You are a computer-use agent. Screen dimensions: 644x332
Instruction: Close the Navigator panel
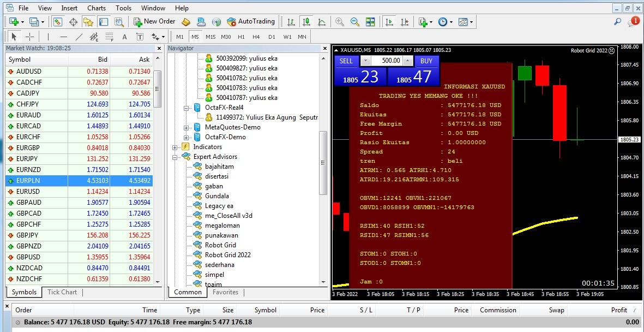(324, 48)
